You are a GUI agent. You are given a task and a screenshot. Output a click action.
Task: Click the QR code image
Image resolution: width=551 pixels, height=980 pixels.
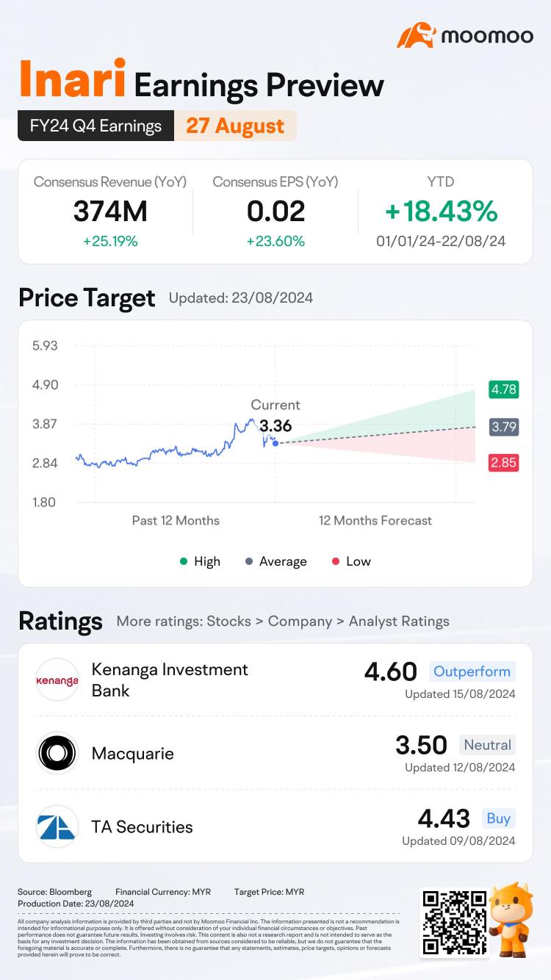[x=453, y=921]
